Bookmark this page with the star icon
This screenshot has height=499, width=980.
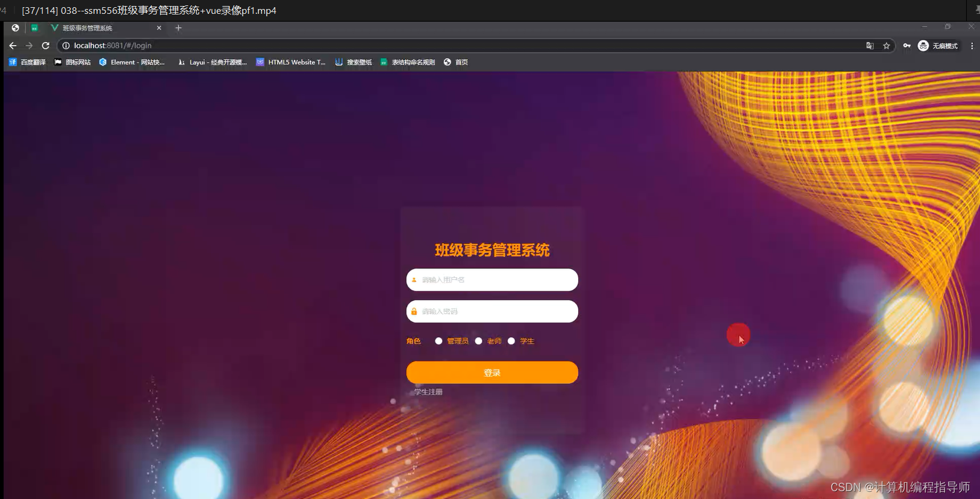pos(887,46)
